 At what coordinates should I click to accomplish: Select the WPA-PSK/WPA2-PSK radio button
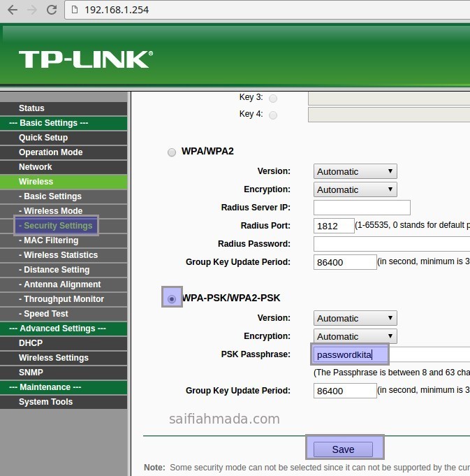[172, 299]
